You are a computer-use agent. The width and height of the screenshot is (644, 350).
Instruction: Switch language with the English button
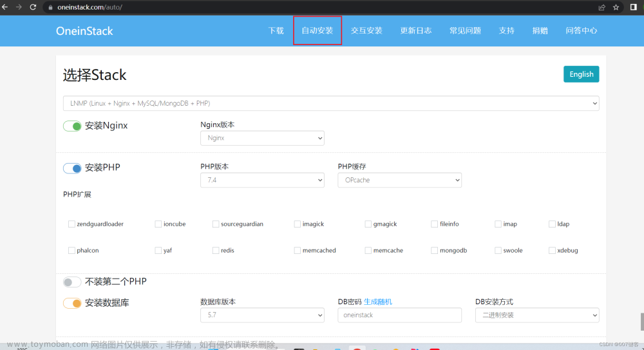[x=581, y=74]
